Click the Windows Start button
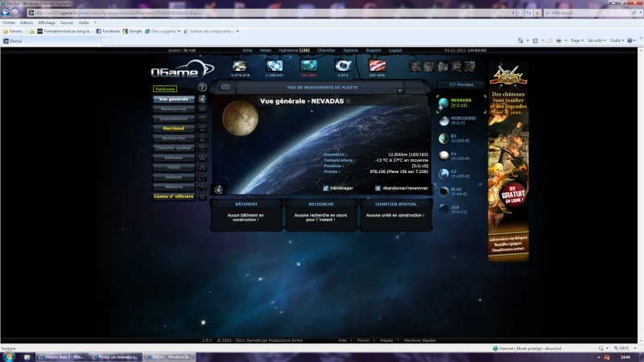Image resolution: width=644 pixels, height=362 pixels. click(9, 356)
